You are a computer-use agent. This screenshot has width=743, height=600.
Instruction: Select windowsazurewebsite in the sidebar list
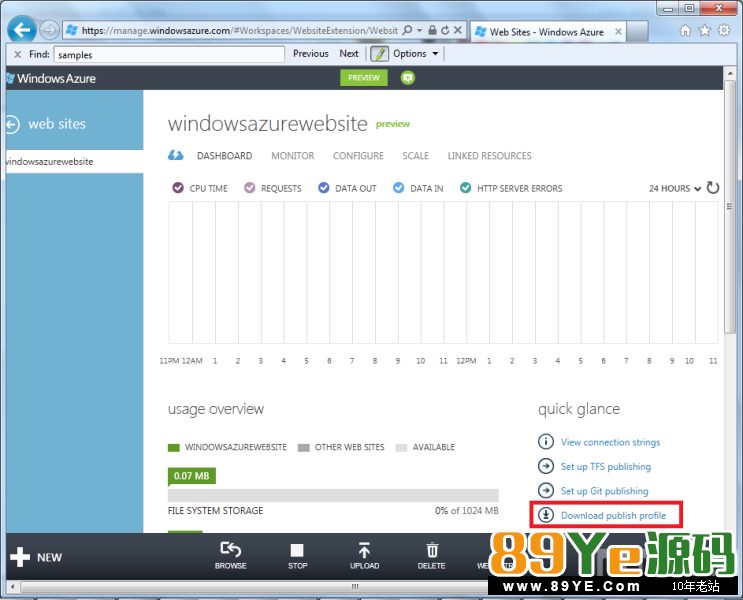74,162
